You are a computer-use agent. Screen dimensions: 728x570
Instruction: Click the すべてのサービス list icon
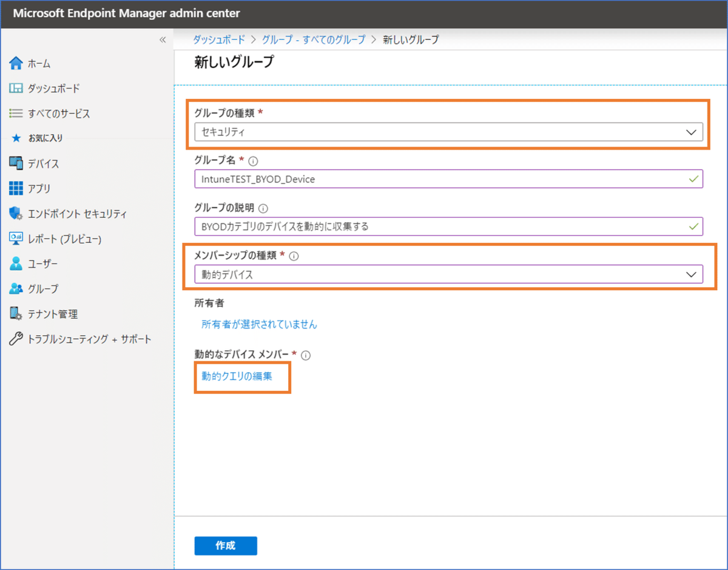(x=16, y=114)
